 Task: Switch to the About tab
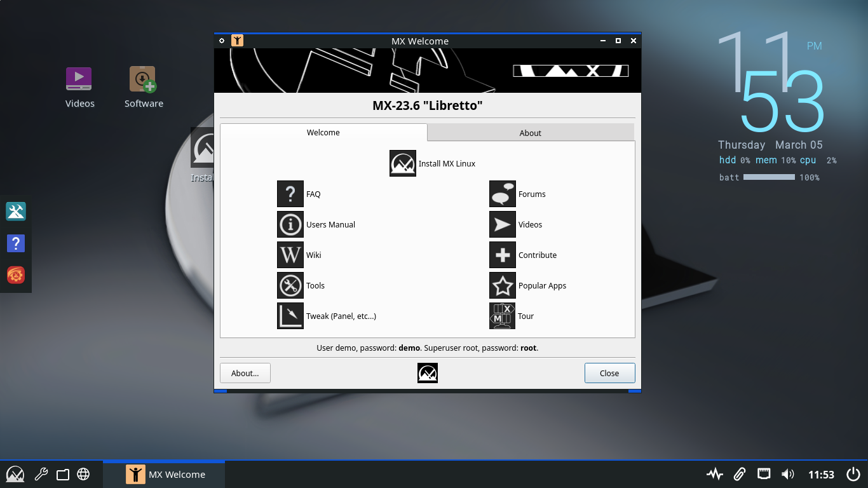point(530,133)
